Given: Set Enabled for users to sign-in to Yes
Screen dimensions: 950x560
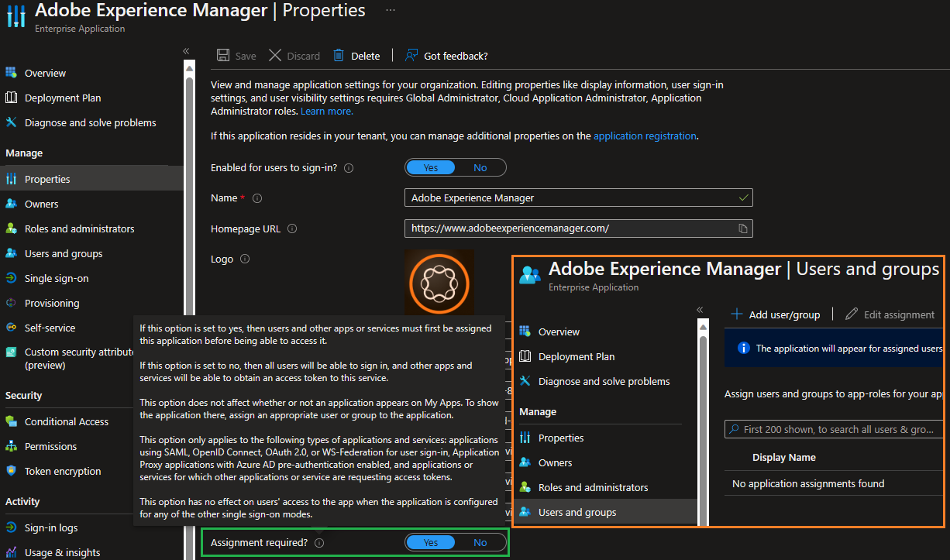Looking at the screenshot, I should pyautogui.click(x=430, y=167).
